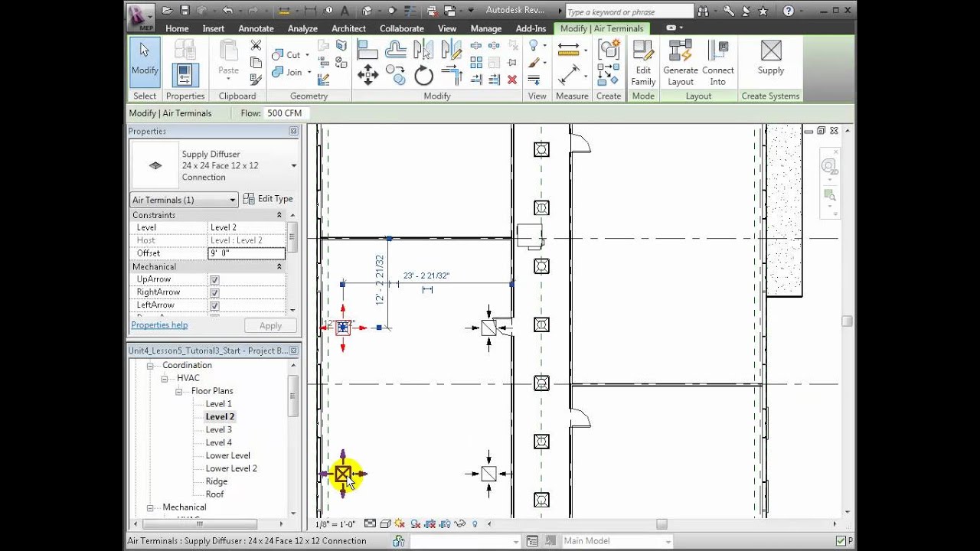Screen dimensions: 980x551
Task: Open the Collaborate ribbon tab
Action: tap(402, 28)
